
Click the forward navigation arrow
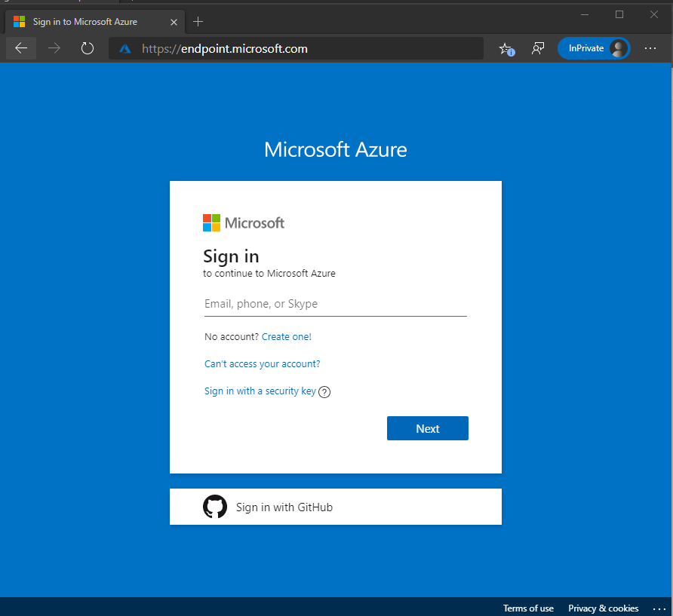(54, 48)
